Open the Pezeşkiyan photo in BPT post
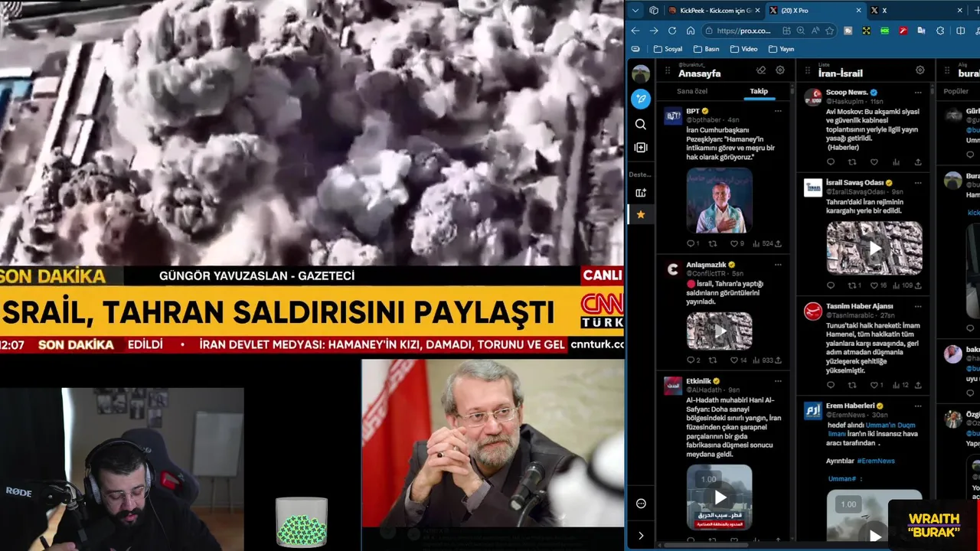 coord(719,201)
